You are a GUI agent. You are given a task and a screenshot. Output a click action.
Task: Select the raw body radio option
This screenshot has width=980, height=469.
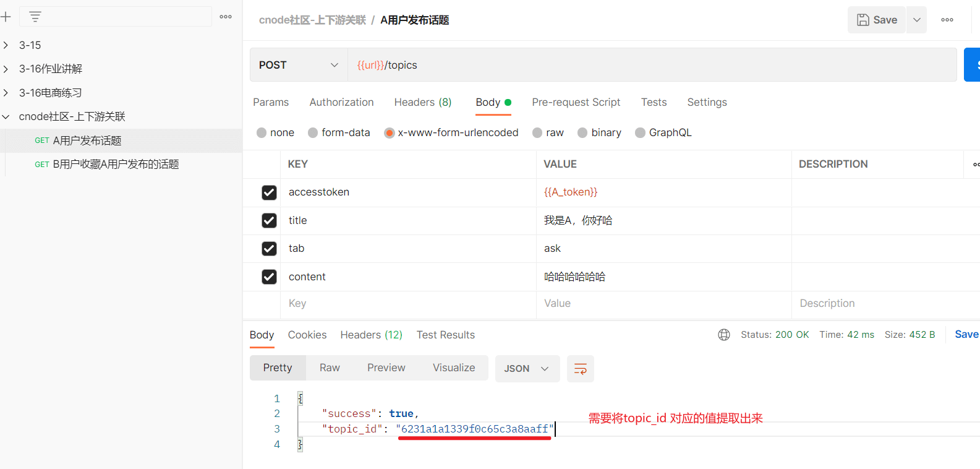[537, 132]
